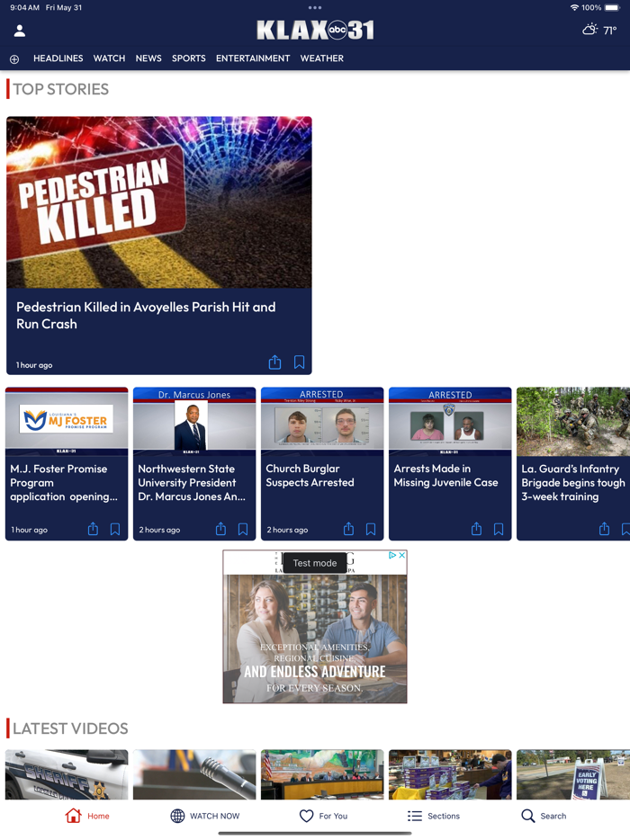Select WATCH in the navigation bar
Viewport: 630px width, 840px height.
(109, 58)
